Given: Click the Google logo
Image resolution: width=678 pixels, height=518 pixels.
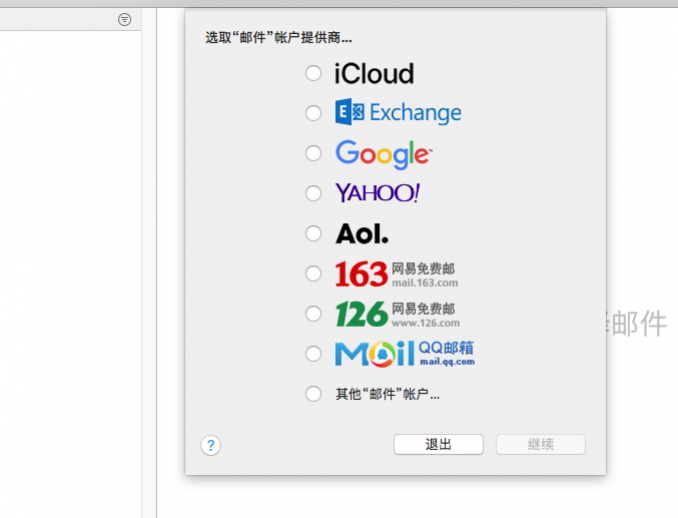Looking at the screenshot, I should coord(384,154).
